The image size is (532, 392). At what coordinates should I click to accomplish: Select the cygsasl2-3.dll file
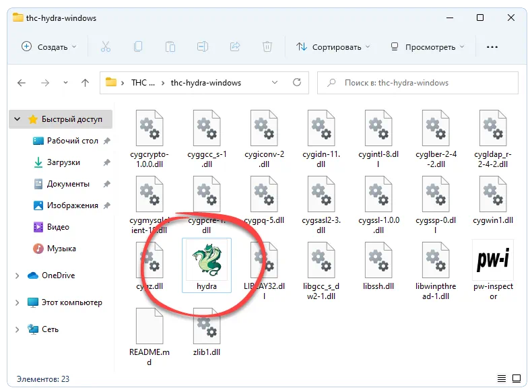point(321,205)
